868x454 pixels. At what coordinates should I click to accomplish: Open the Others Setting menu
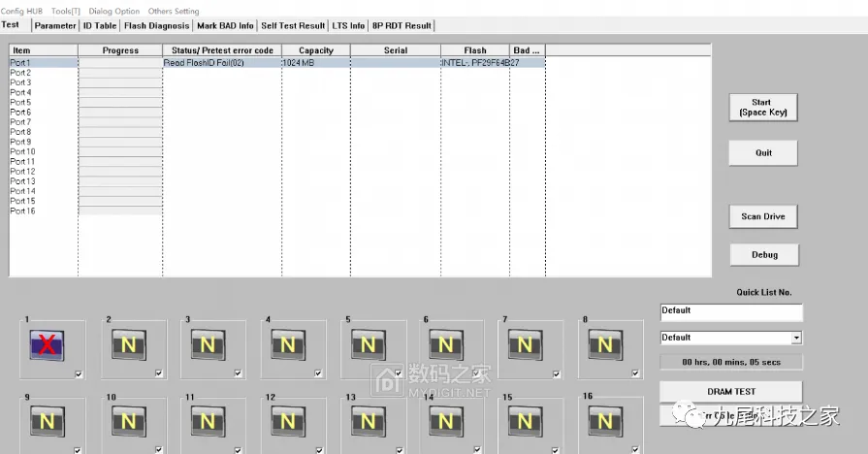coord(174,11)
